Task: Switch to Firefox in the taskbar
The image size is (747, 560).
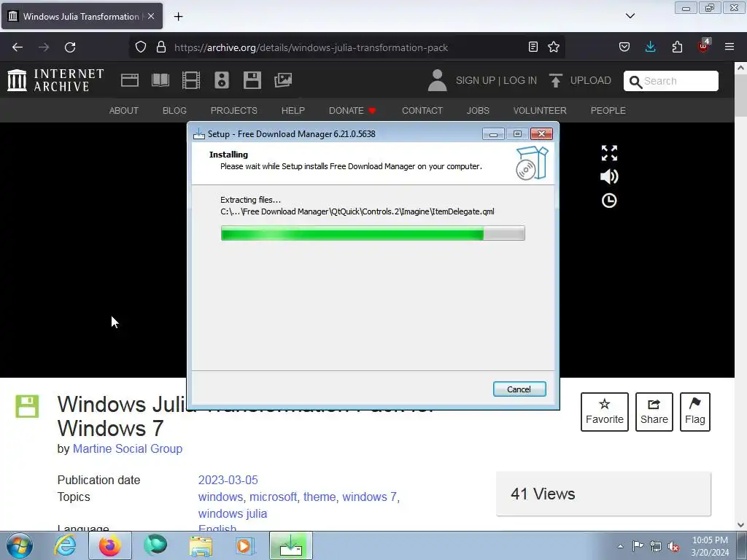Action: [110, 545]
